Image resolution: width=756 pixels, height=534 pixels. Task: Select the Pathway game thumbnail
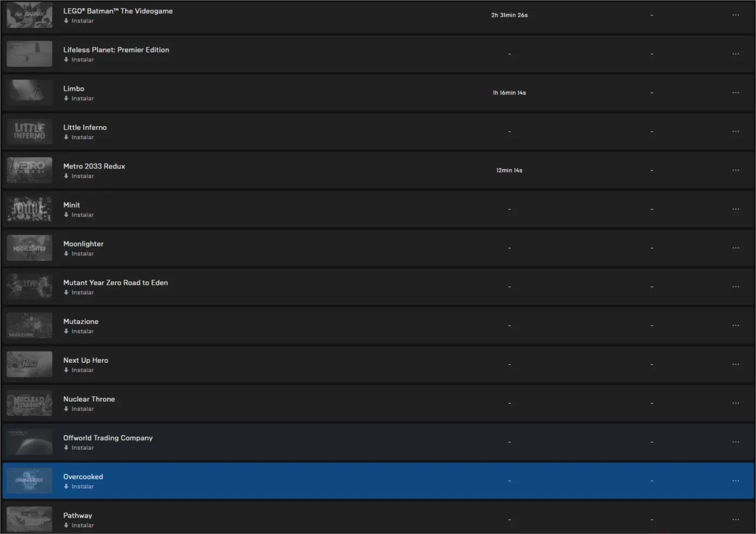coord(30,519)
